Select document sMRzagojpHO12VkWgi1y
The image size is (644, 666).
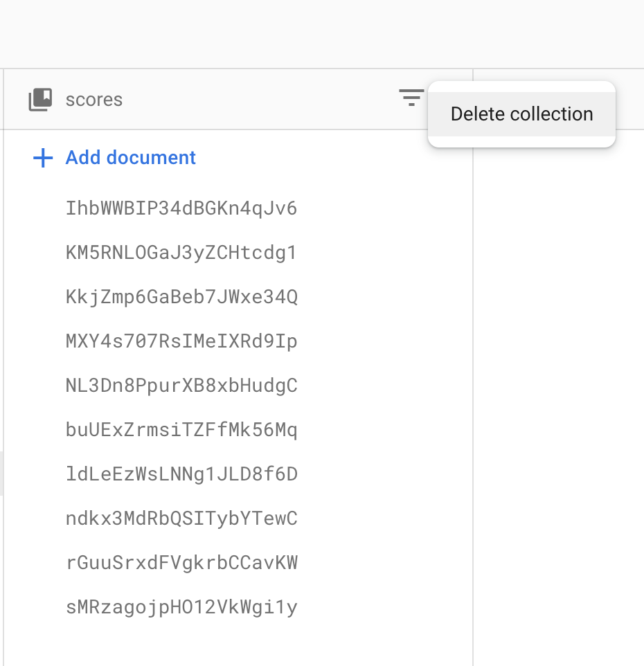pos(181,606)
